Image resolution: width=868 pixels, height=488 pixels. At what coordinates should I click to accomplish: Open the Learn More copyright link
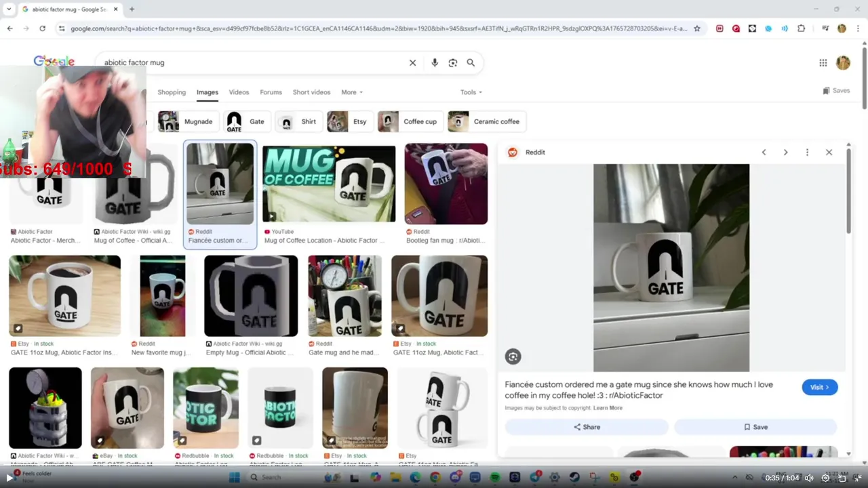pyautogui.click(x=608, y=408)
